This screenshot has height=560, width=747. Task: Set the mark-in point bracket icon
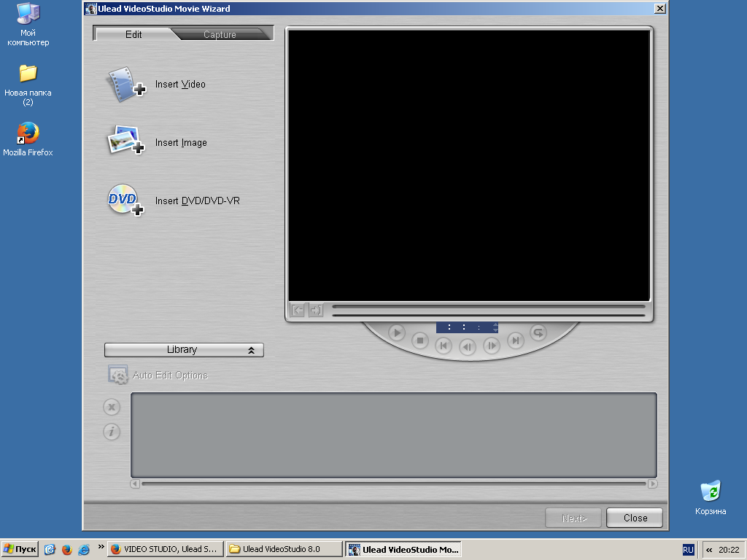tap(298, 311)
